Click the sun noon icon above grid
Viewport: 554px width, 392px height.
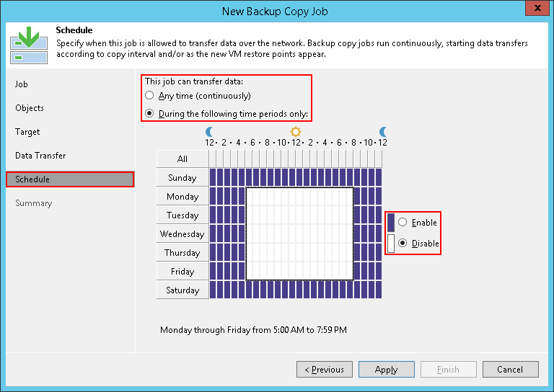pyautogui.click(x=296, y=132)
